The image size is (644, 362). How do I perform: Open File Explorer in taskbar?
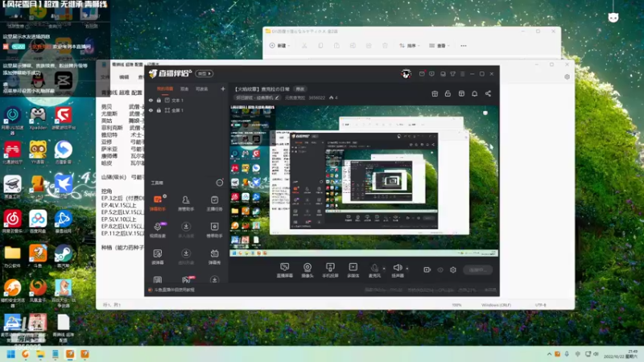pos(40,354)
